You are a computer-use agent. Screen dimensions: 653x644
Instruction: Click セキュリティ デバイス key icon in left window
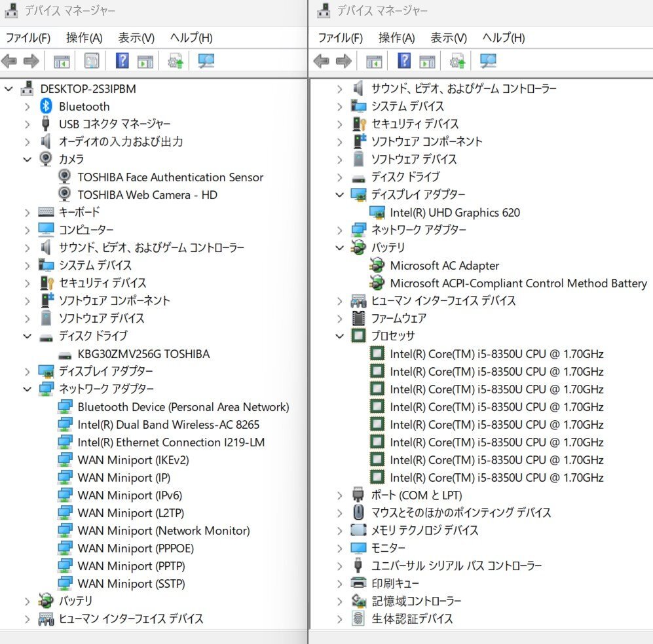[47, 283]
